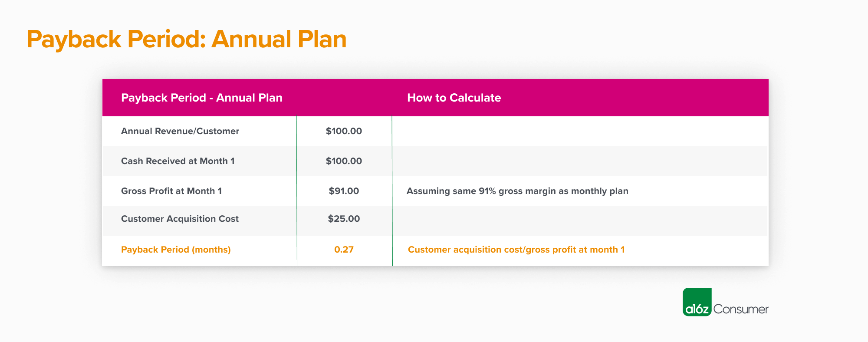This screenshot has height=342, width=868.
Task: Select the Gross Profit at Month 1 label
Action: point(171,191)
